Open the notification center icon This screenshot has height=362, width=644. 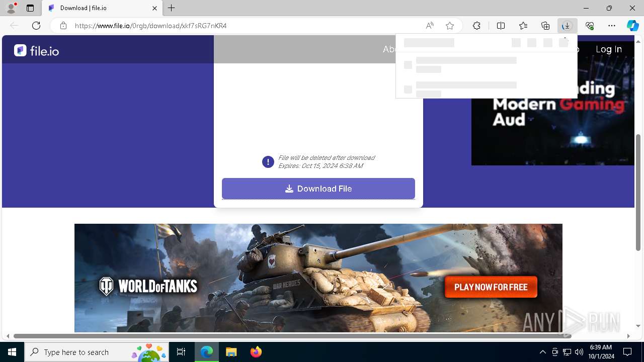[x=627, y=352]
